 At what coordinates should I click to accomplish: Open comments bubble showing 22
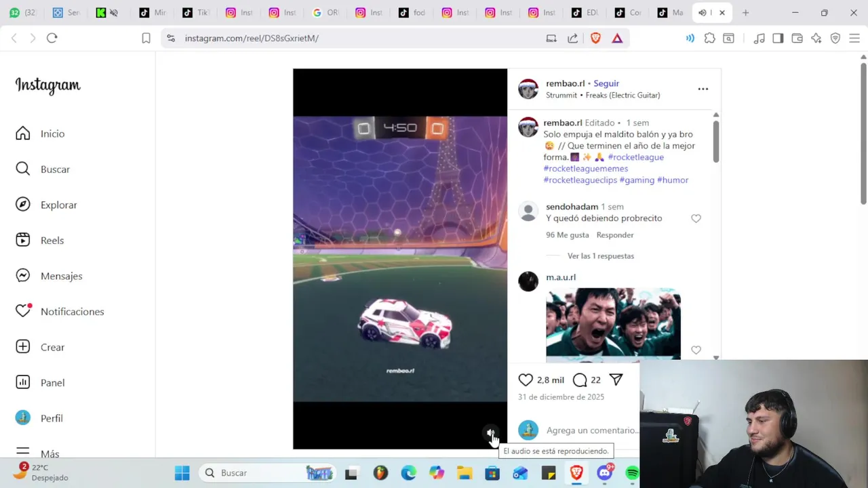pos(580,380)
